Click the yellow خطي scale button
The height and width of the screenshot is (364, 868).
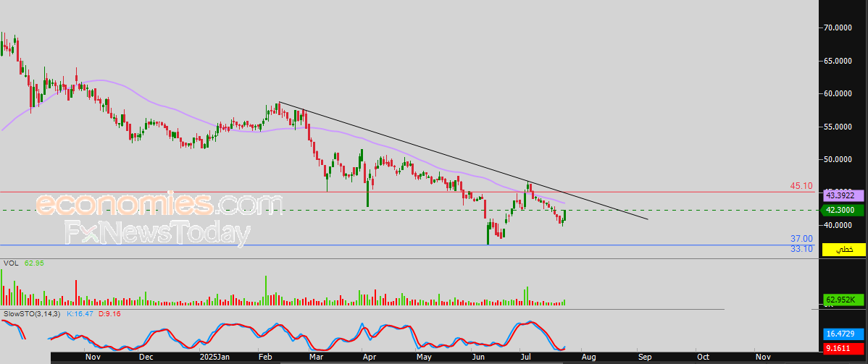843,250
